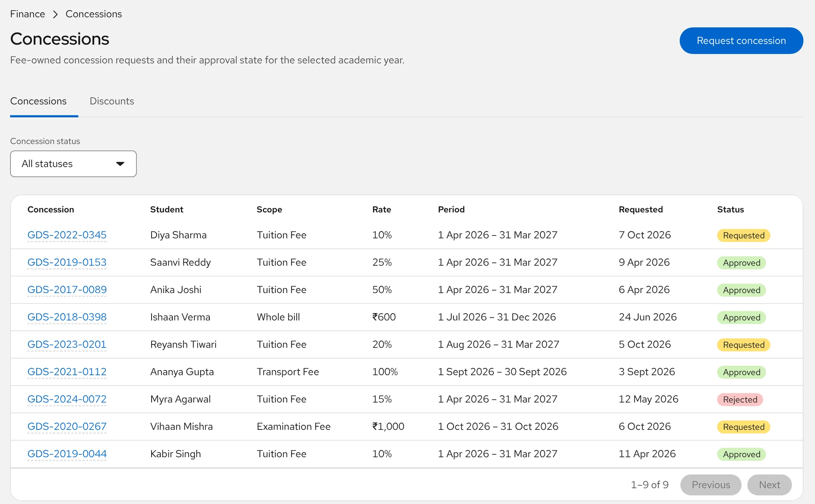Click the Whole bill scope cell
The image size is (815, 504).
pos(278,317)
